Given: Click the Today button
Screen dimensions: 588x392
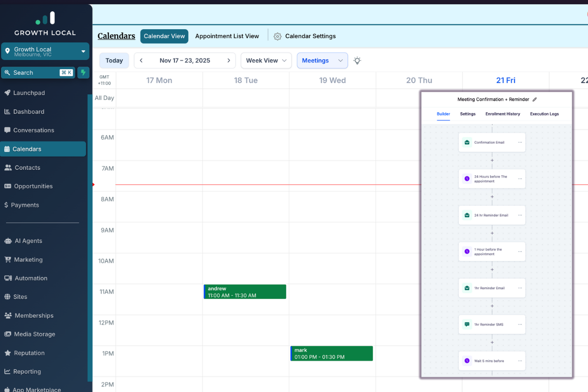Looking at the screenshot, I should click(x=114, y=60).
